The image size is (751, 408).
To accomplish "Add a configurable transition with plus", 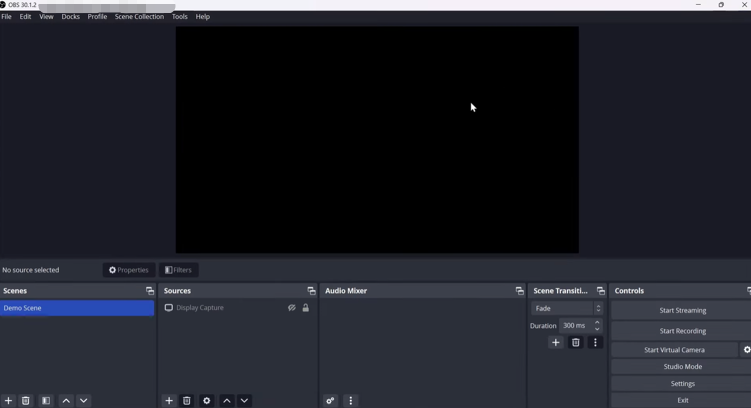I will coord(556,342).
